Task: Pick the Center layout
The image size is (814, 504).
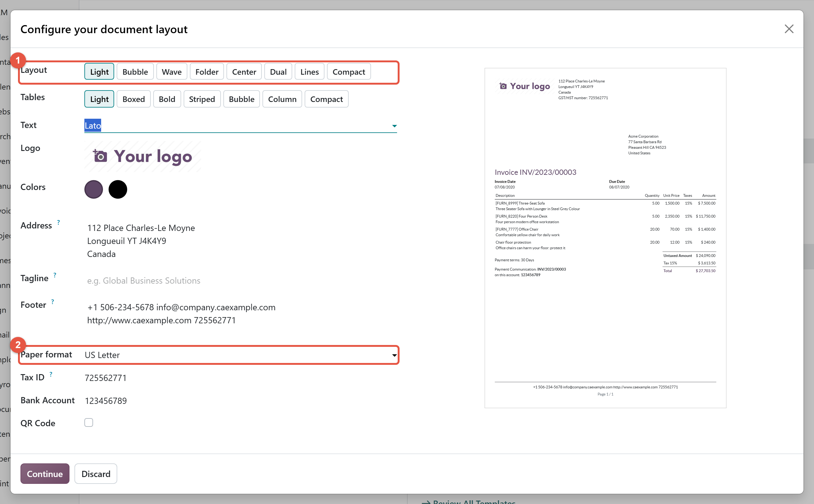Action: [244, 72]
